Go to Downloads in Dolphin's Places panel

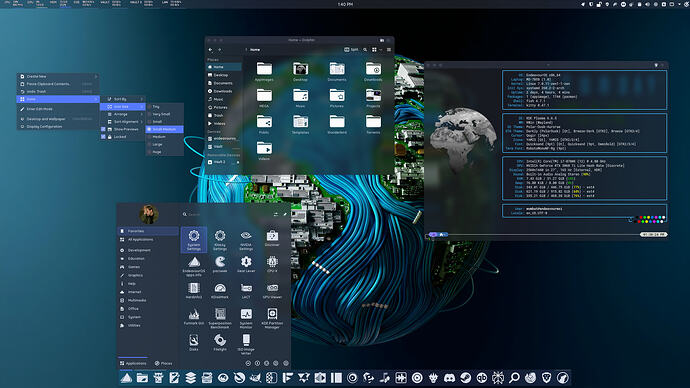click(x=224, y=91)
